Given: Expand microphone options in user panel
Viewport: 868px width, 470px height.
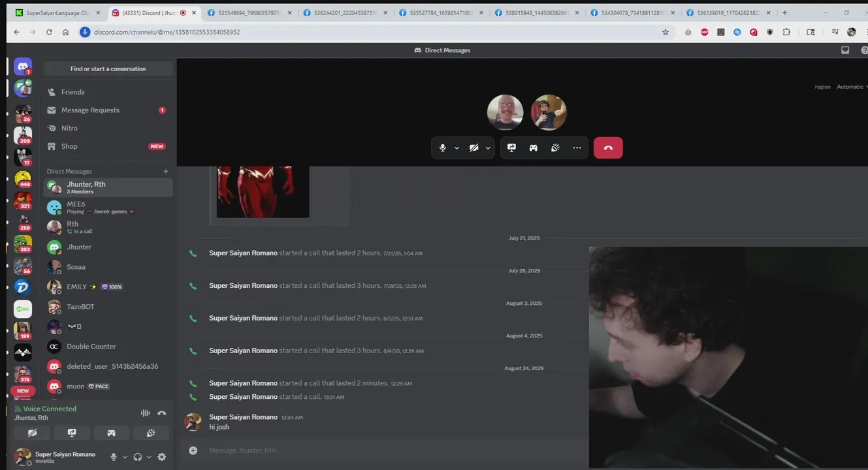Looking at the screenshot, I should (125, 457).
